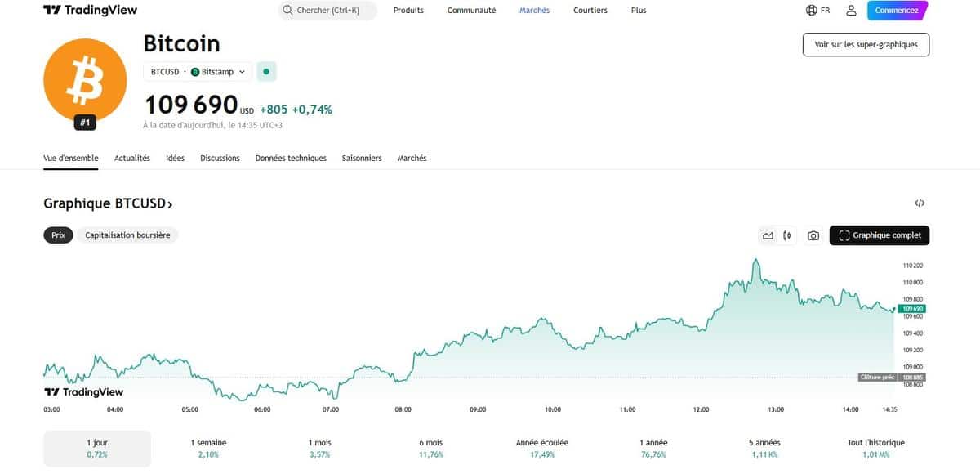Viewport: 980px width, 474px height.
Task: Switch to the Saisonniers tab
Action: (362, 159)
